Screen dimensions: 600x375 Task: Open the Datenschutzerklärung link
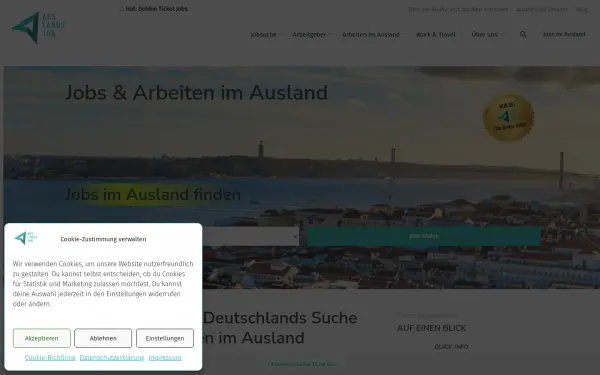pyautogui.click(x=112, y=358)
